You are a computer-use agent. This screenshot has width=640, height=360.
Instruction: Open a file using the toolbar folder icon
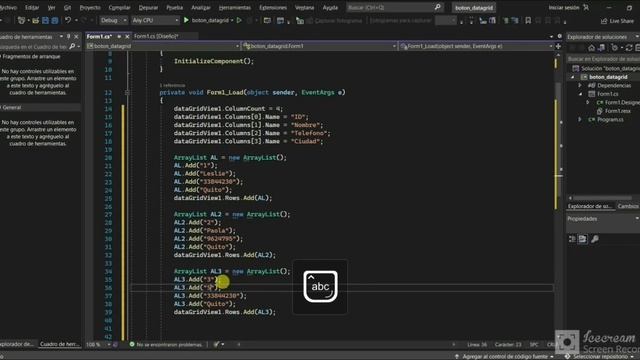[x=36, y=20]
